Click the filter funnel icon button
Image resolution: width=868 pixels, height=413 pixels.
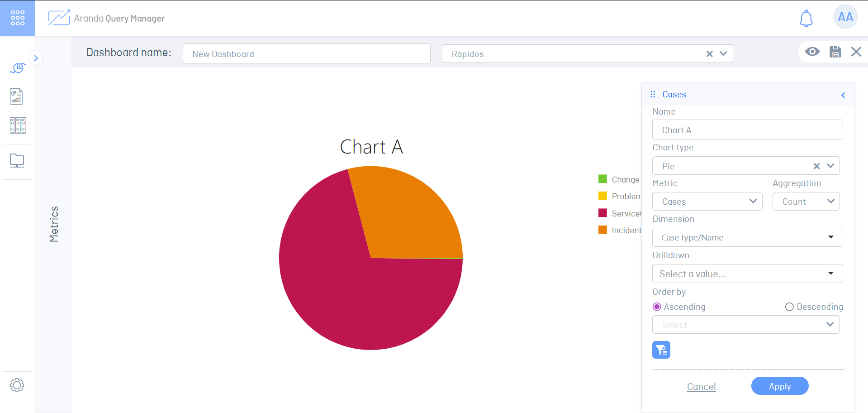pos(661,350)
